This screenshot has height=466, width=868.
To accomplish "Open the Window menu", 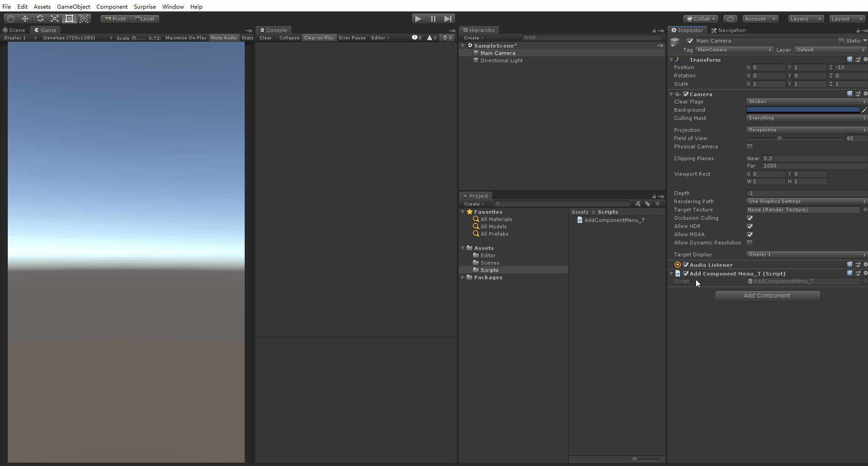I will 173,6.
